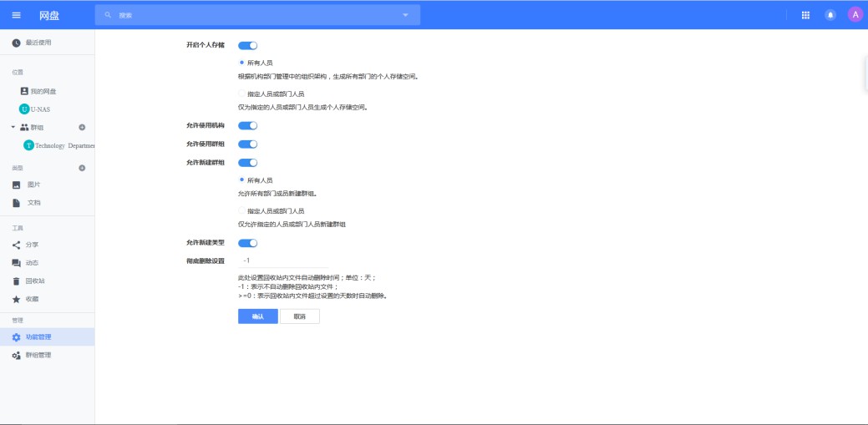Click the 文档 file icon
This screenshot has width=868, height=425.
(16, 203)
